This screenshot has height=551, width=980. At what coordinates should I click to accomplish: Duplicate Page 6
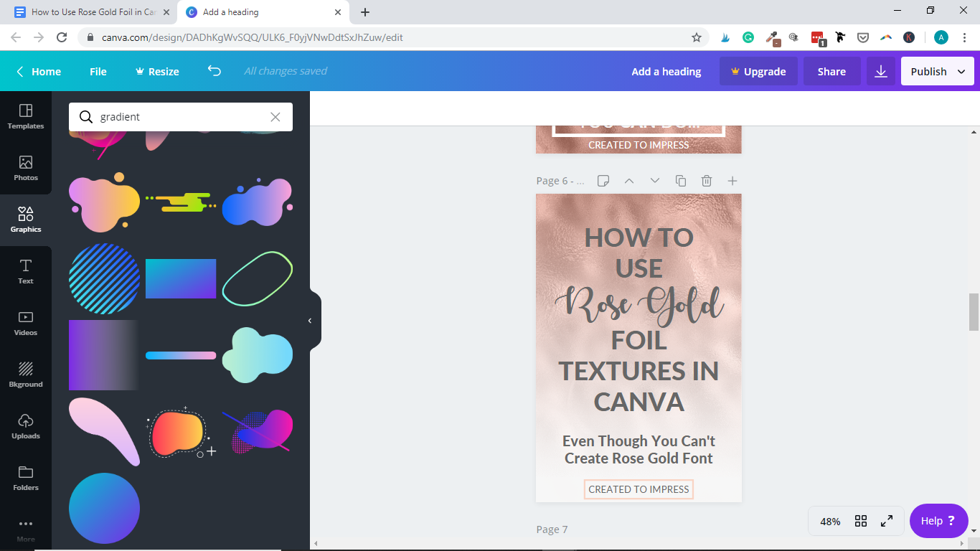pyautogui.click(x=681, y=181)
